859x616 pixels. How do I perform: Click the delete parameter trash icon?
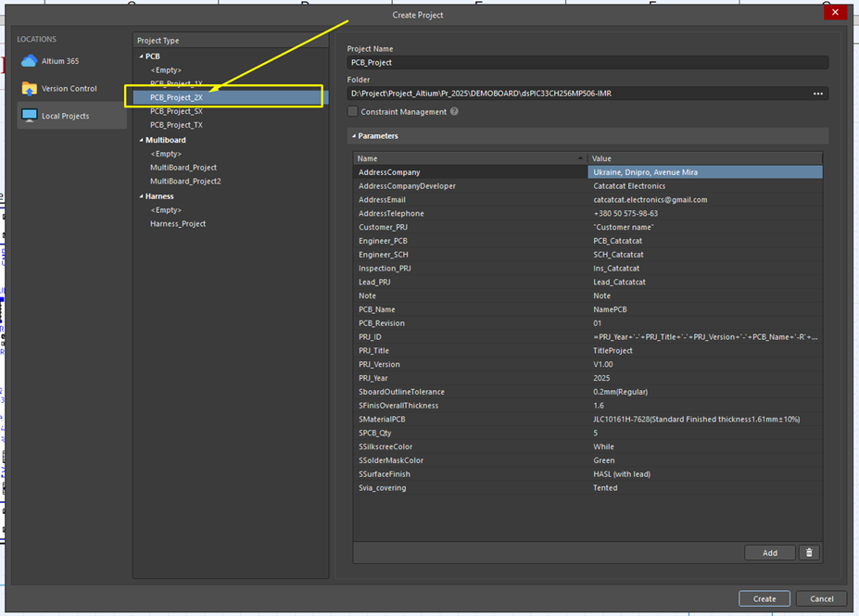810,552
